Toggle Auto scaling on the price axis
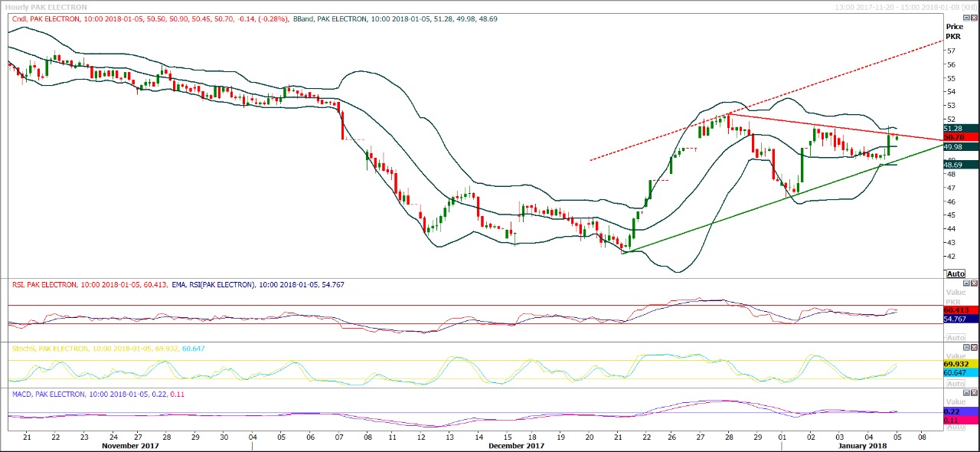 (955, 273)
